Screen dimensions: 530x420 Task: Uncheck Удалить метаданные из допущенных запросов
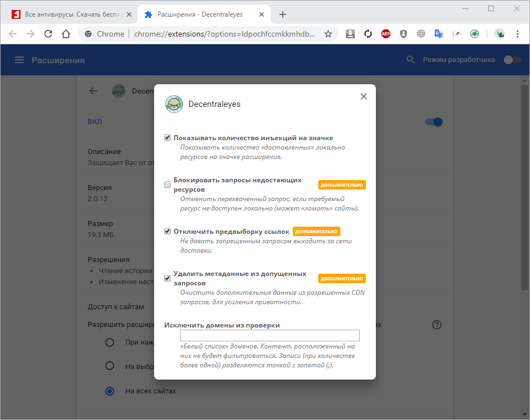tap(167, 278)
